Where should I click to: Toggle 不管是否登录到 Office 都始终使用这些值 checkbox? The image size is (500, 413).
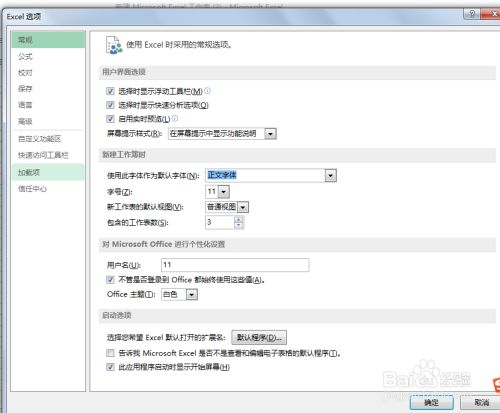click(x=110, y=279)
